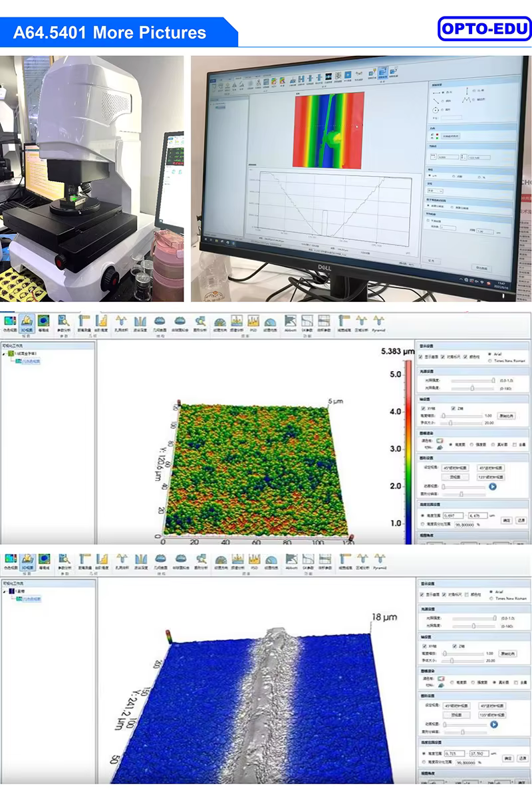Select PSD icon in lower software toolbar

coord(254,562)
